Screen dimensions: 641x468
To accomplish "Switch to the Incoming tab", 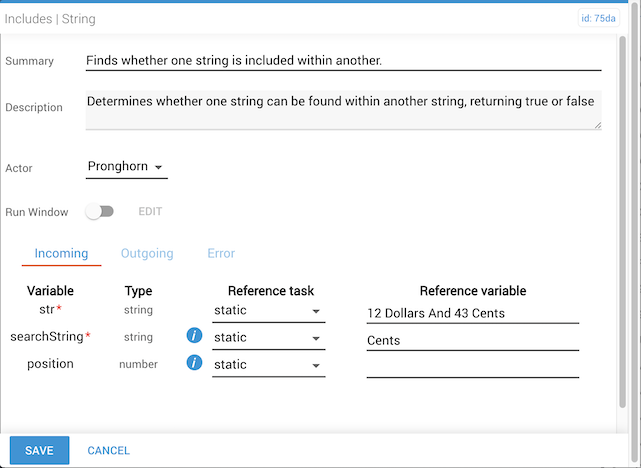I will click(x=61, y=254).
